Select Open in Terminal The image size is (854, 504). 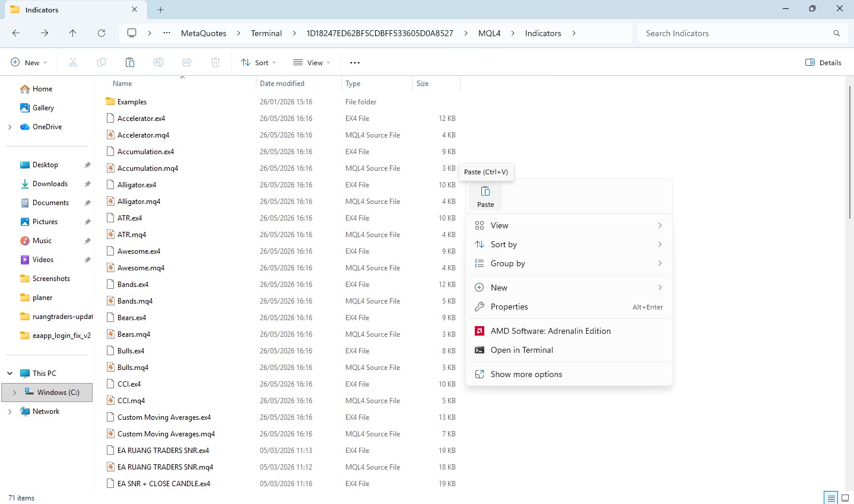pos(569,350)
